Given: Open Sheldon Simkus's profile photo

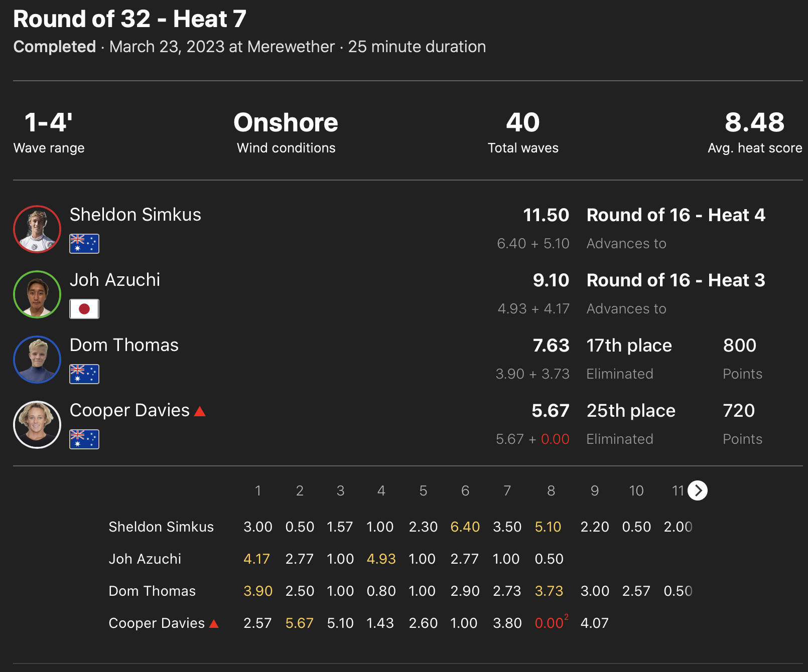Looking at the screenshot, I should click(37, 229).
